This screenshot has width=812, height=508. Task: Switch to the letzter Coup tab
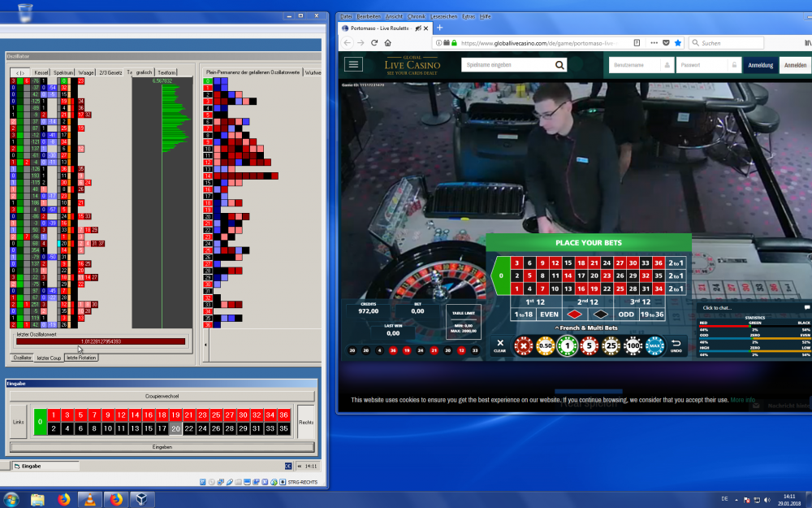(x=50, y=358)
